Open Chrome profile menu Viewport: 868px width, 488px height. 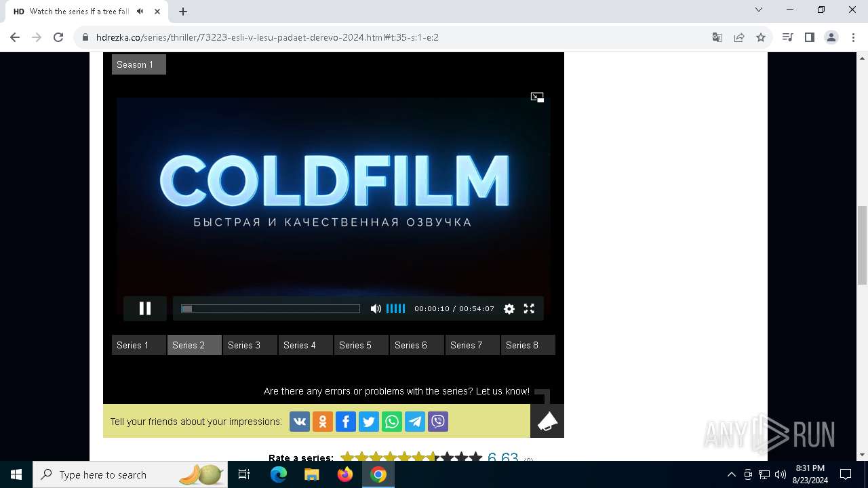[831, 37]
